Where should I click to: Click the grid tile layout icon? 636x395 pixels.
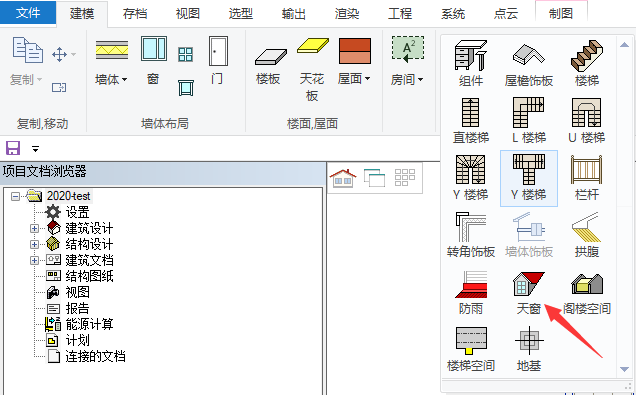(x=405, y=178)
